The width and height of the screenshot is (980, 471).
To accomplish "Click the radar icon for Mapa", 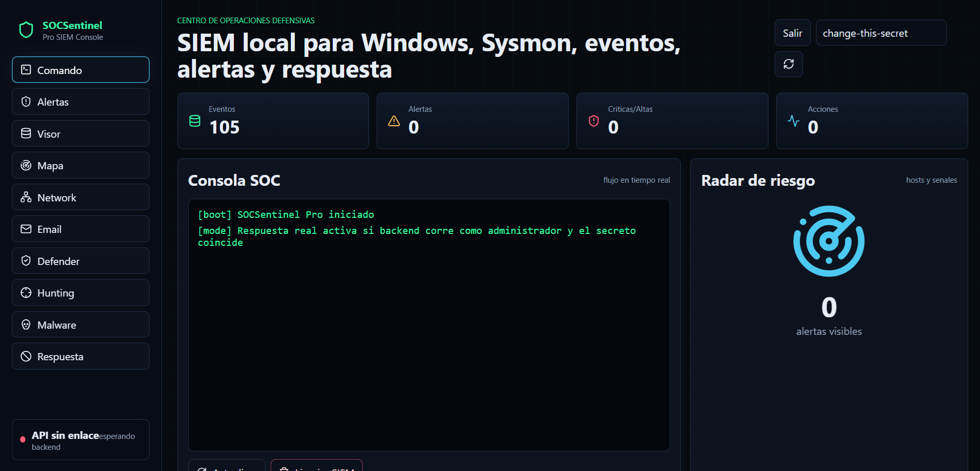I will [x=26, y=165].
